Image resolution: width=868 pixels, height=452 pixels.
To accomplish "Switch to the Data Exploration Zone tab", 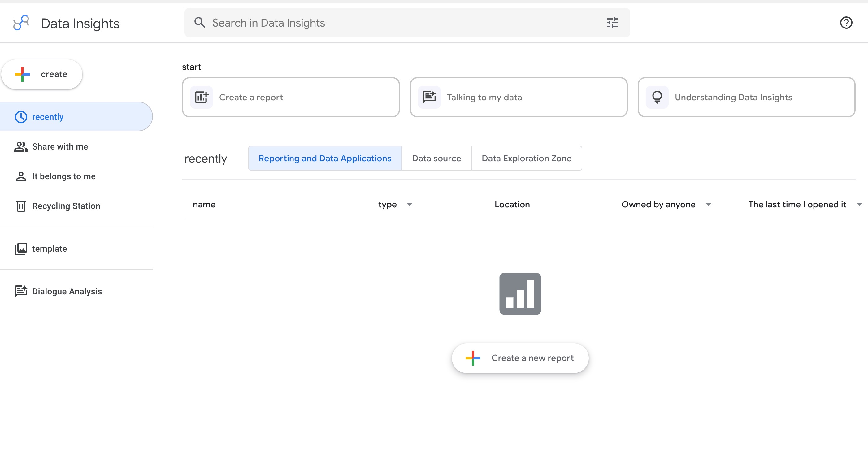I will pyautogui.click(x=526, y=159).
